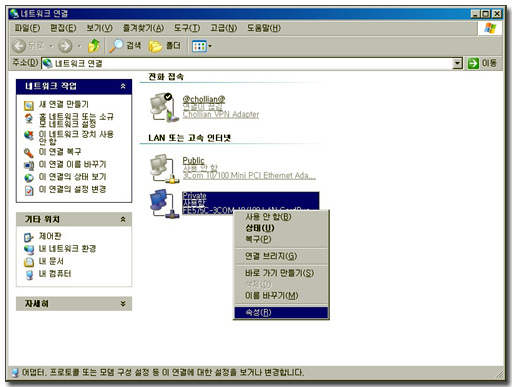Click the Forward arrow toolbar icon
Image resolution: width=512 pixels, height=387 pixels.
pos(65,46)
